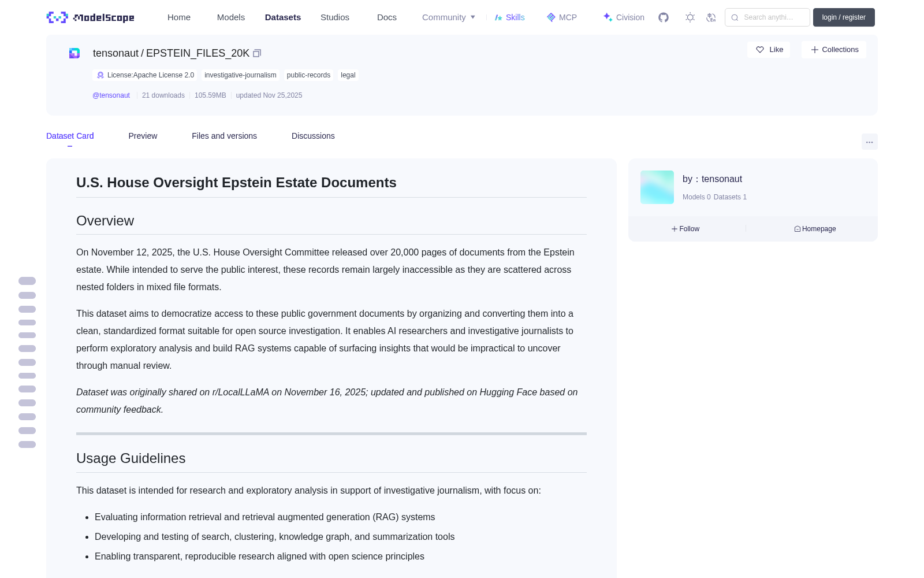The height and width of the screenshot is (578, 924).
Task: Open the @tensonaut profile link
Action: tap(111, 95)
